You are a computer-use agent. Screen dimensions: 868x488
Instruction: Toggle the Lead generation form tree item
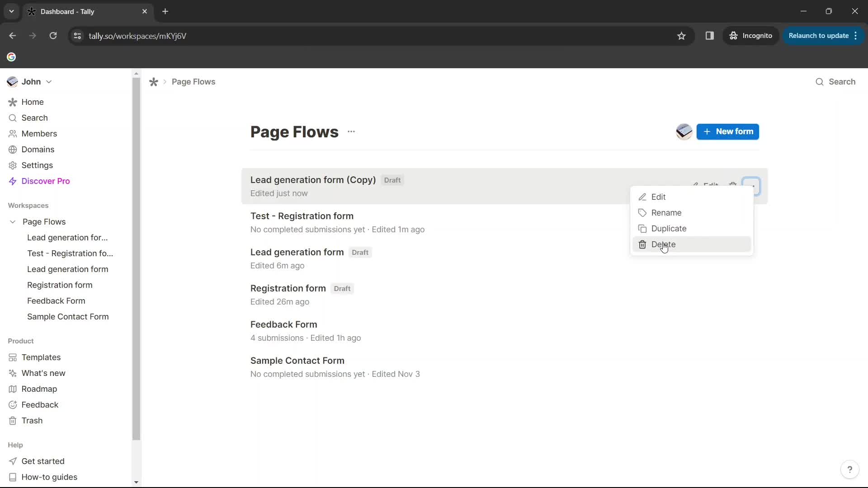[67, 269]
